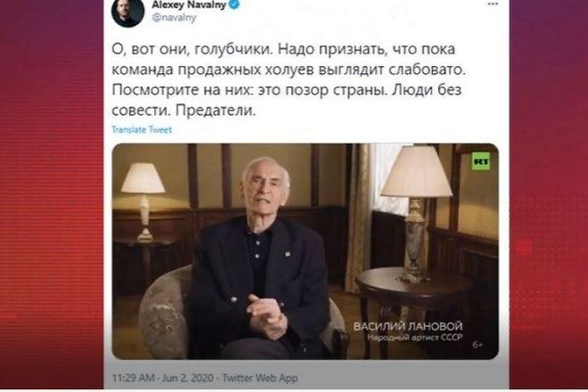Click the 6+ age rating label

click(478, 345)
